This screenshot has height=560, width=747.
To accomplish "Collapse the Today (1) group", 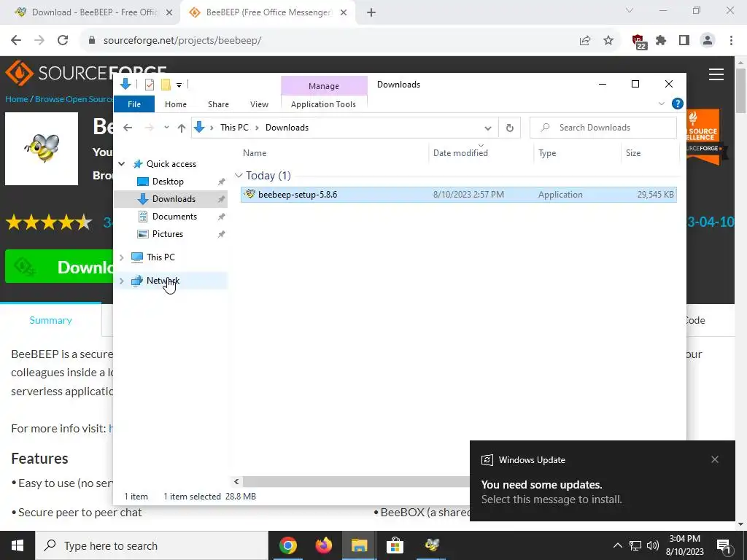I will coord(239,176).
